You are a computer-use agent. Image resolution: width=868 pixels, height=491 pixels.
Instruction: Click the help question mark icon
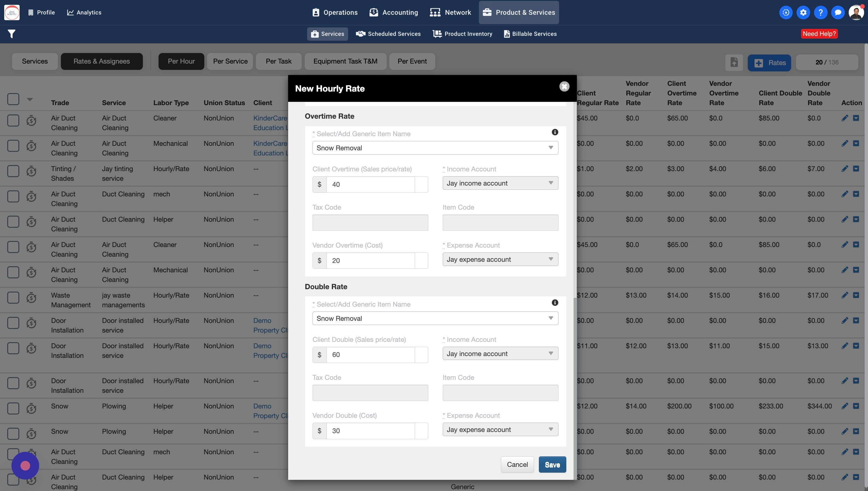(x=820, y=12)
